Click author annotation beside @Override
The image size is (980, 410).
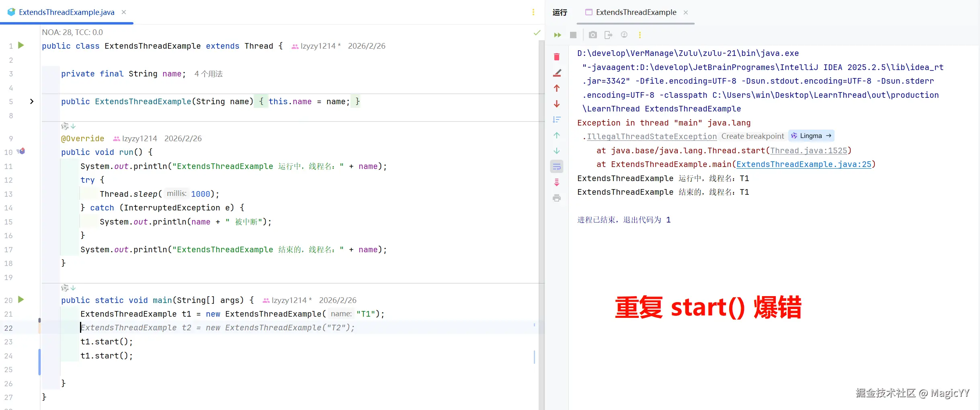[x=135, y=138]
